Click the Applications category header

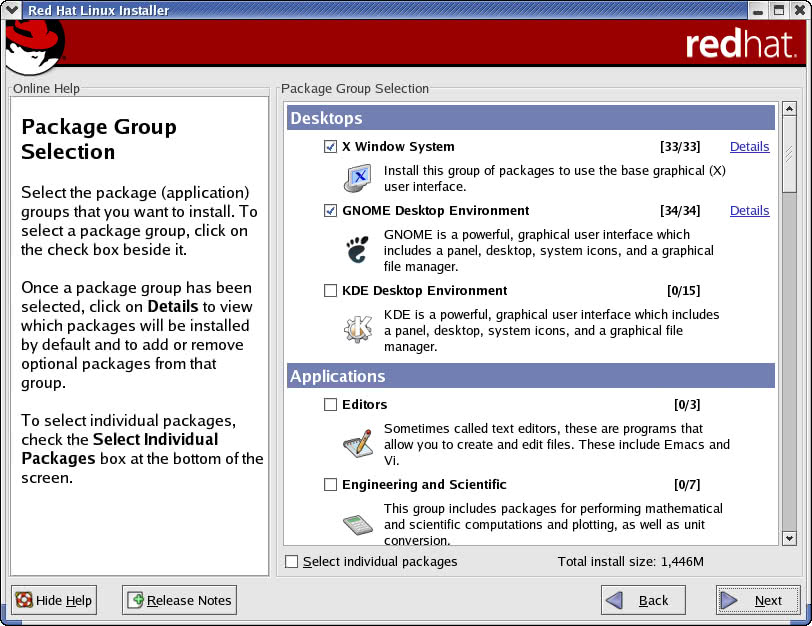coord(531,376)
